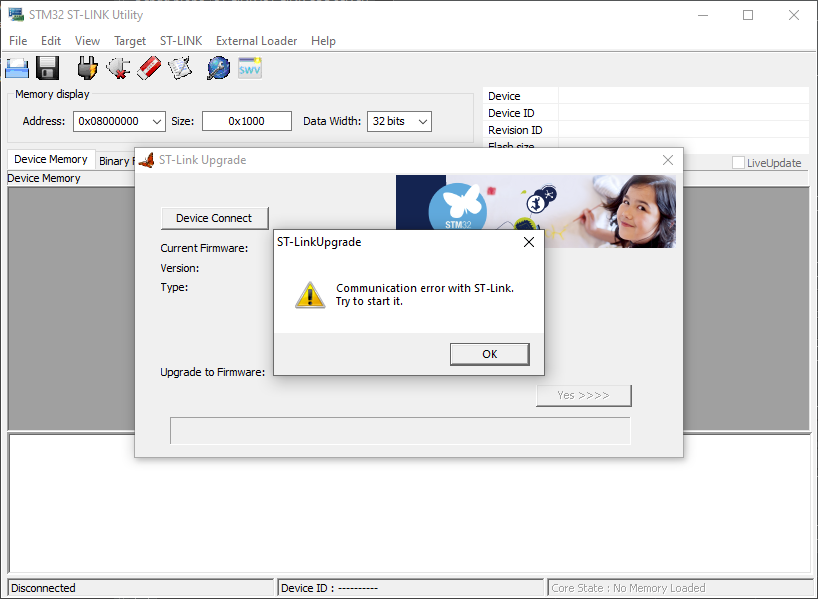Click the Open file toolbar icon

pos(17,68)
